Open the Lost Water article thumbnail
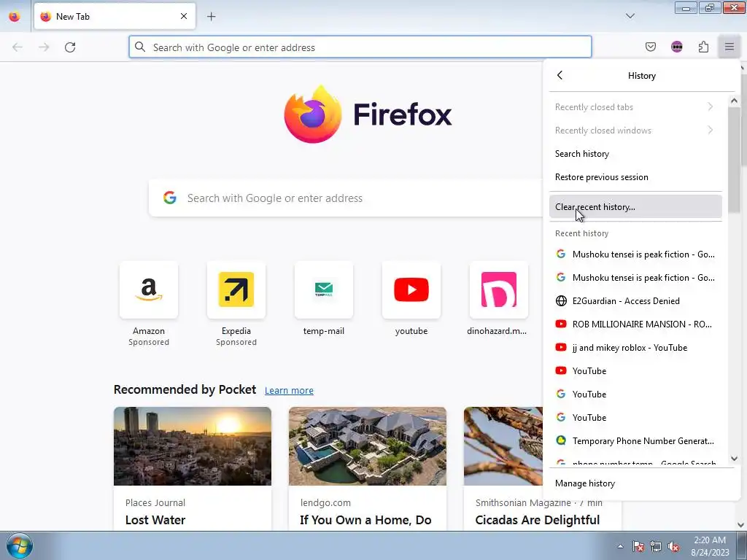This screenshot has width=747, height=560. tap(193, 446)
